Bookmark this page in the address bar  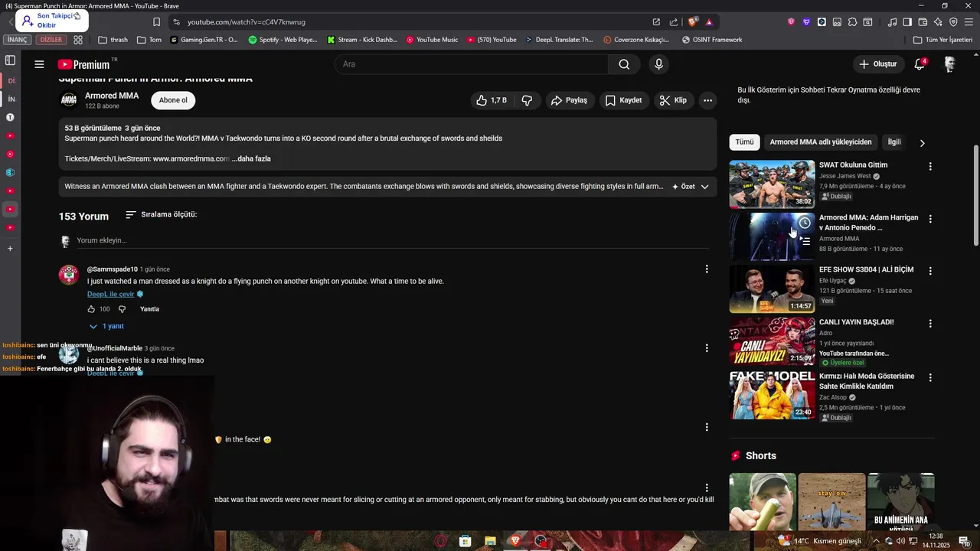[x=156, y=22]
